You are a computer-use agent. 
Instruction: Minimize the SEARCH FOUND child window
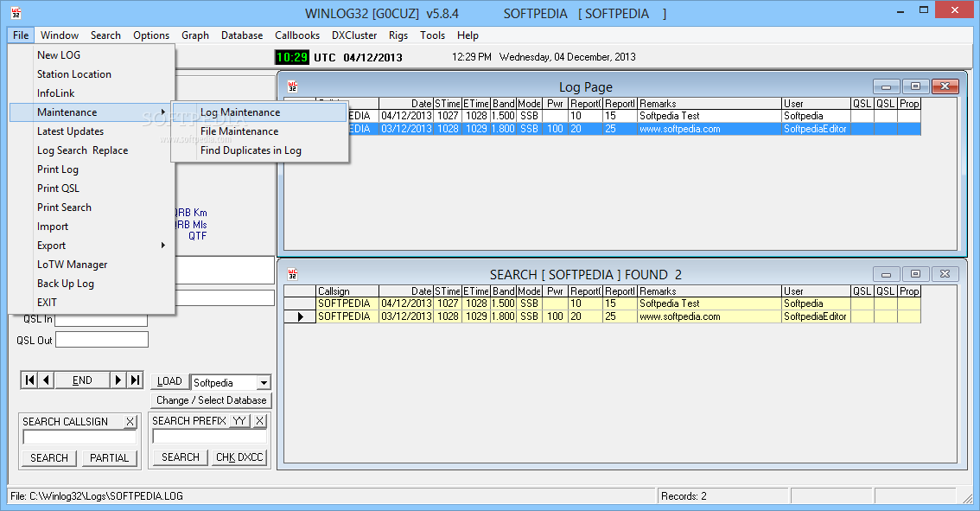(886, 274)
